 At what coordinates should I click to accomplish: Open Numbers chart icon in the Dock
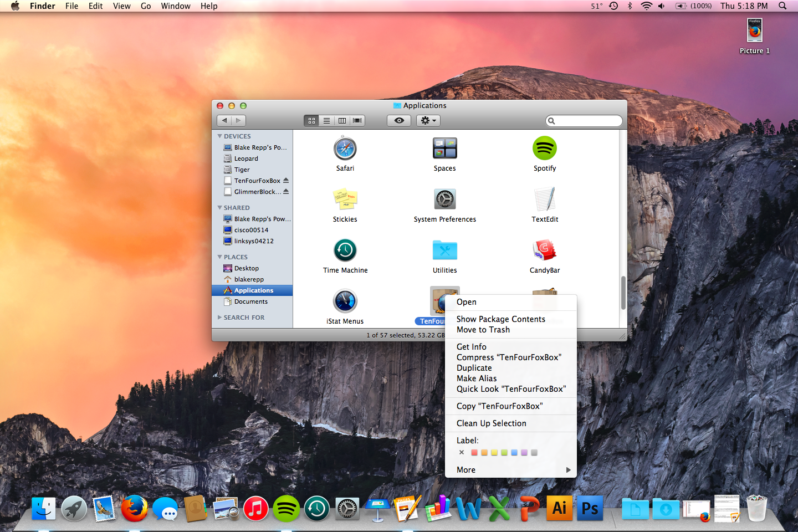click(438, 509)
